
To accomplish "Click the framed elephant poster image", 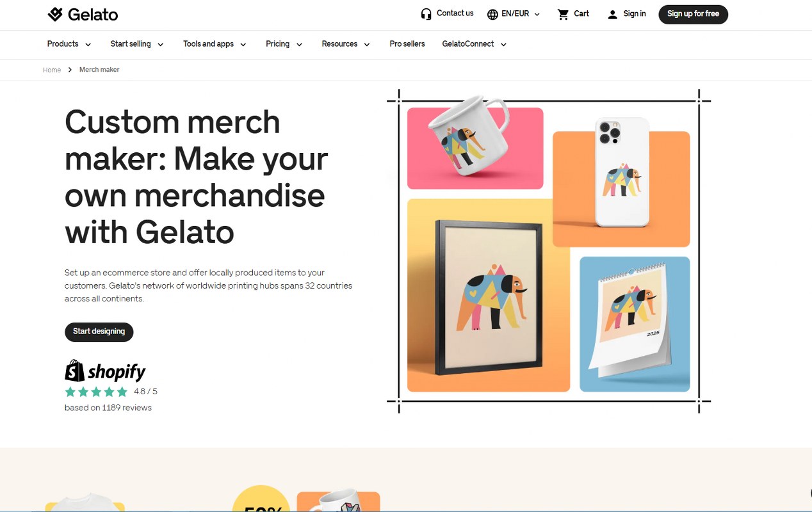I will [x=489, y=295].
